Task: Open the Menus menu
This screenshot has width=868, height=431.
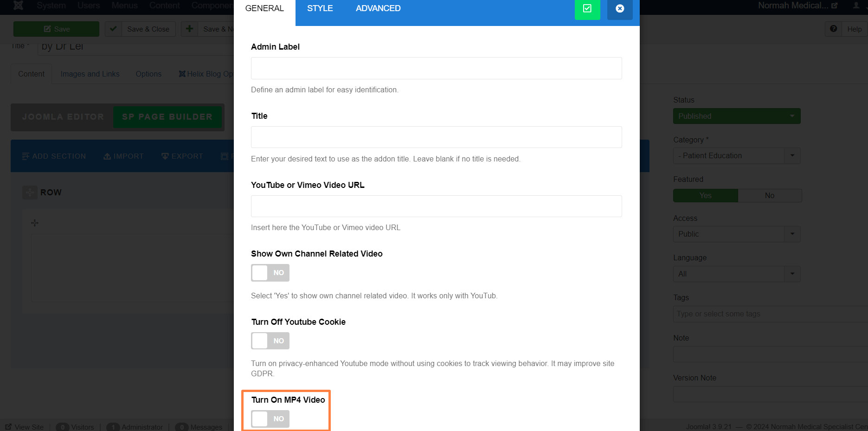Action: pos(124,6)
